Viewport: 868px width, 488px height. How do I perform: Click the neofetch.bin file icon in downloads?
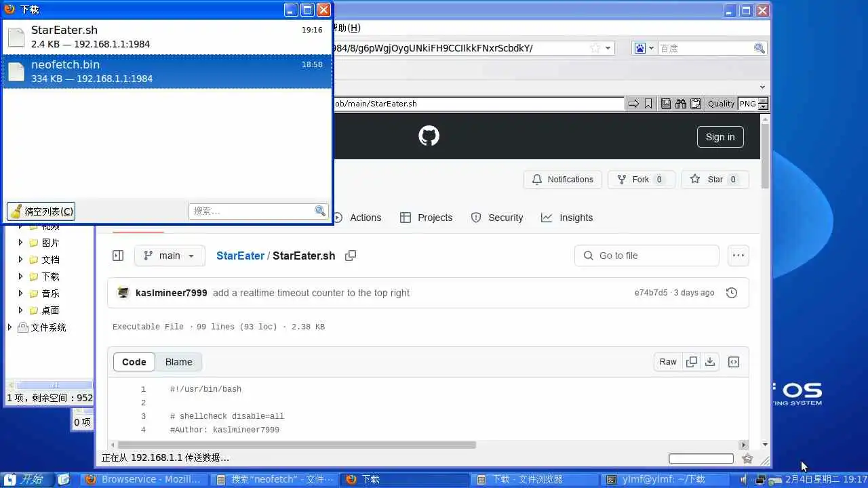click(x=16, y=71)
